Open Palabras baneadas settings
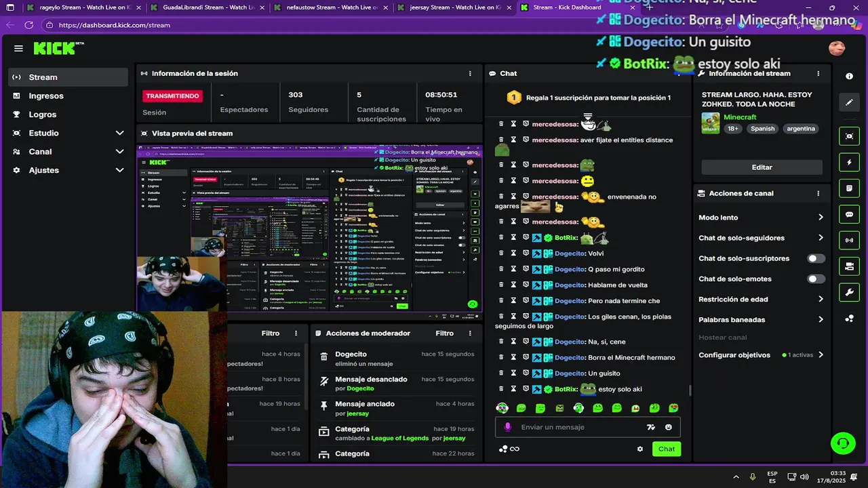This screenshot has width=868, height=488. (761, 319)
